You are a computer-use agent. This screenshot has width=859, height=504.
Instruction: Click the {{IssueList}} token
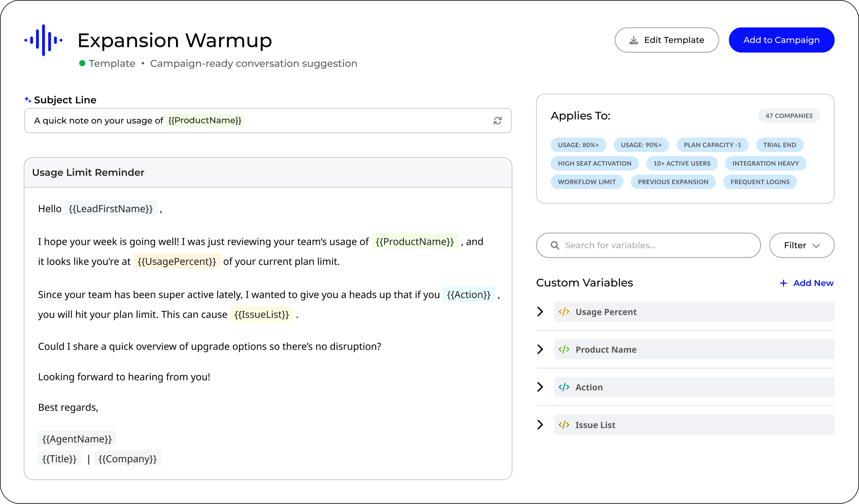click(x=261, y=314)
